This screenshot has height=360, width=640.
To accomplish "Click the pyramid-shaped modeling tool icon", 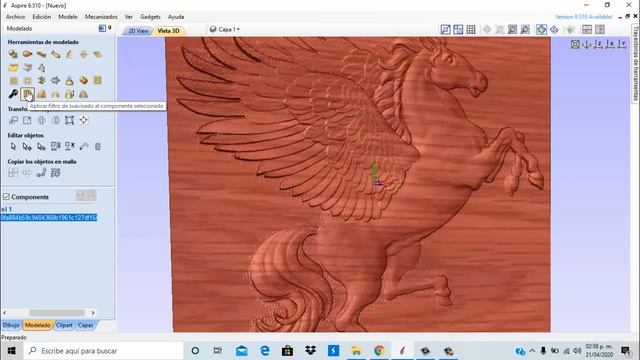I will [x=69, y=80].
